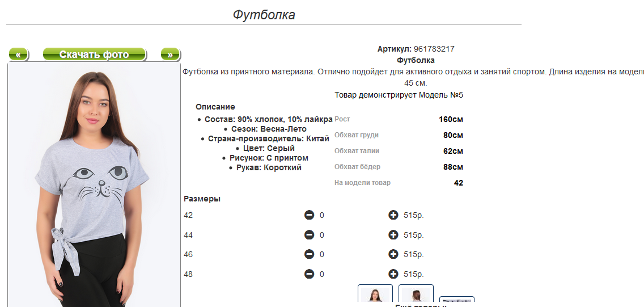The height and width of the screenshot is (307, 644).
Task: Click the size 48 row label
Action: (x=188, y=274)
